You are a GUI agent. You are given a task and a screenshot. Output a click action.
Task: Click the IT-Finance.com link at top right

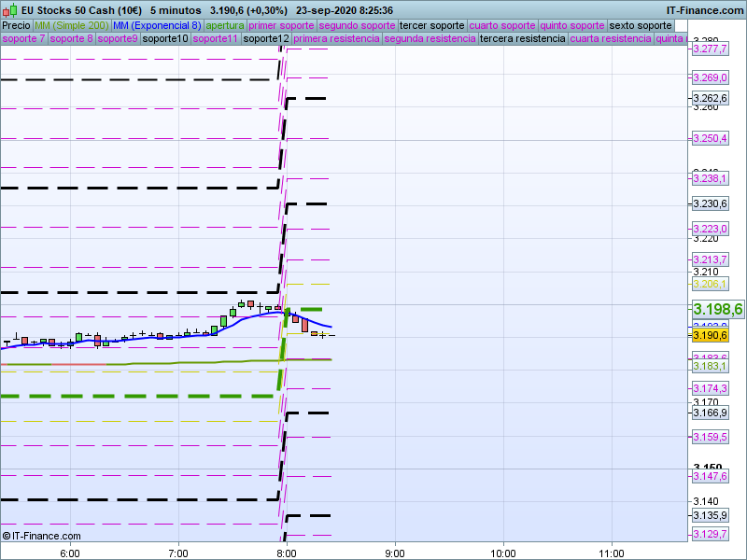703,9
